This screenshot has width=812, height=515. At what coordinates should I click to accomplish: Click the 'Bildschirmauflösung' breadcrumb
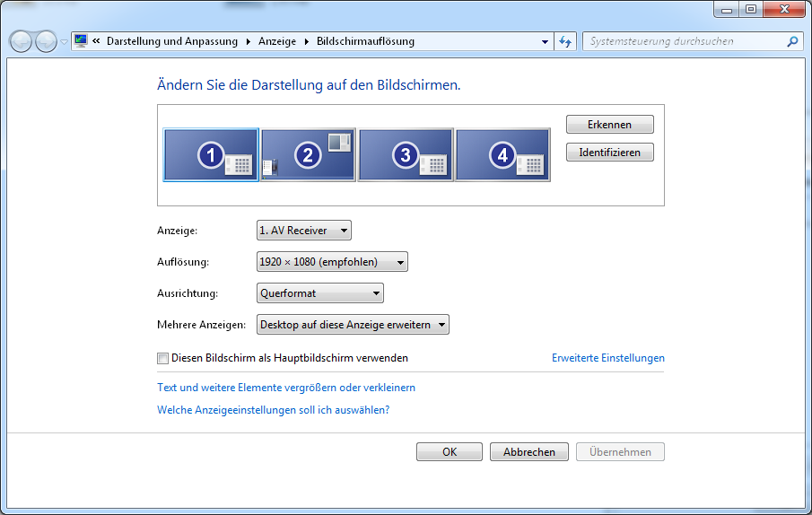pyautogui.click(x=365, y=41)
